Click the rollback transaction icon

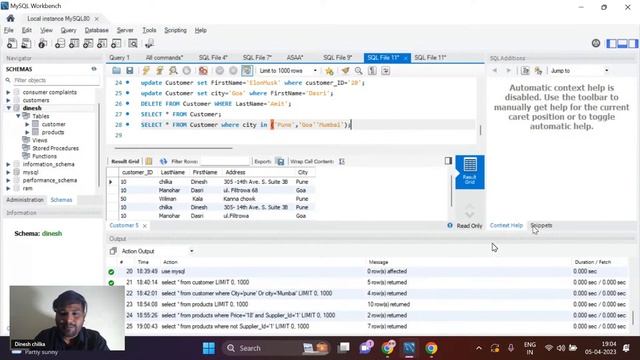coord(233,71)
